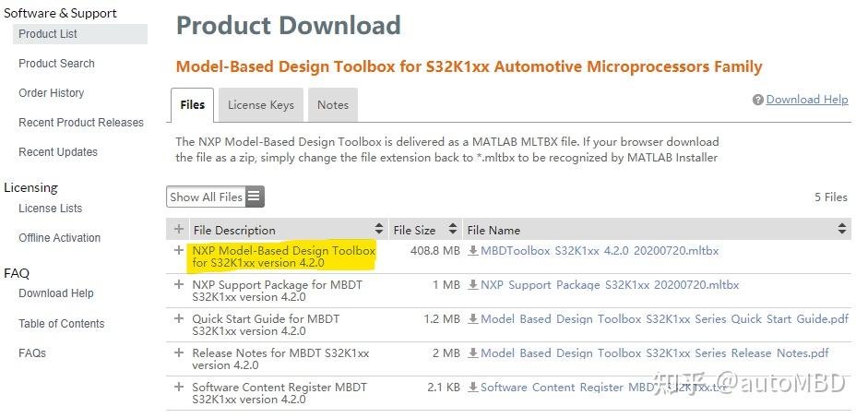Viewport: 868px width, 418px height.
Task: Open Offline Activation in sidebar
Action: click(x=60, y=238)
